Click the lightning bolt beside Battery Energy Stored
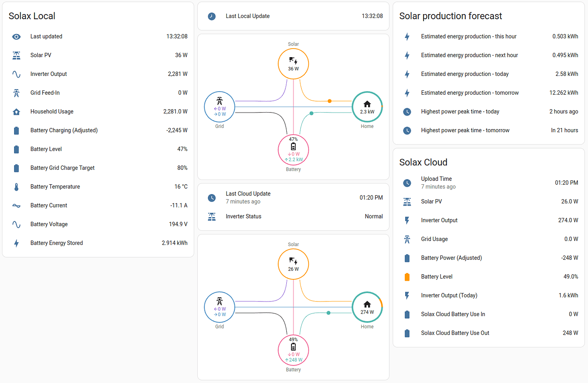 pos(16,243)
